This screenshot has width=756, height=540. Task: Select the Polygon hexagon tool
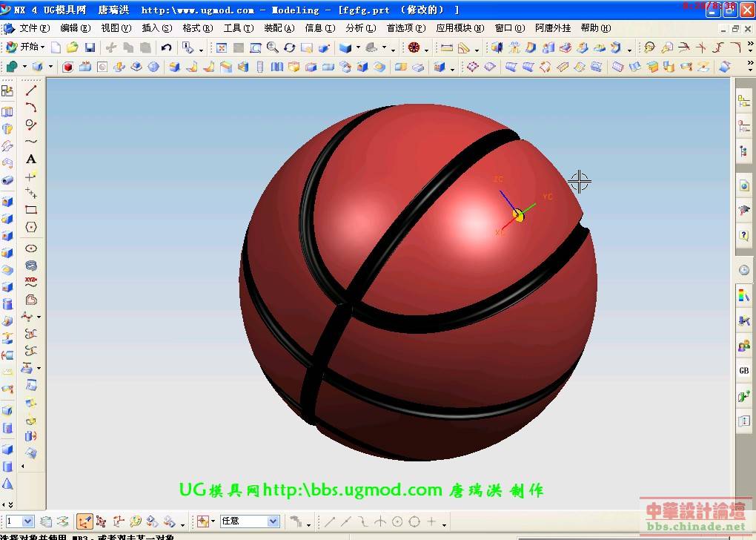coord(31,227)
